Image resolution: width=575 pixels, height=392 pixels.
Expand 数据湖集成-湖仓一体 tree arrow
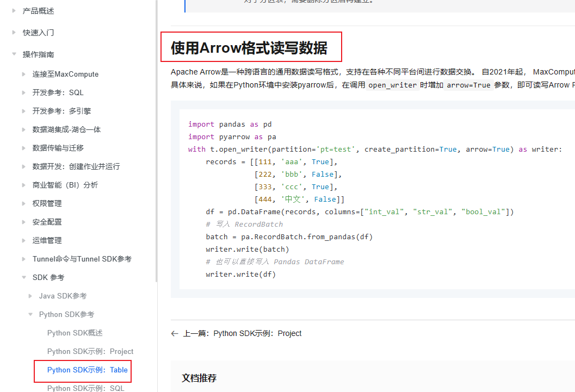24,129
